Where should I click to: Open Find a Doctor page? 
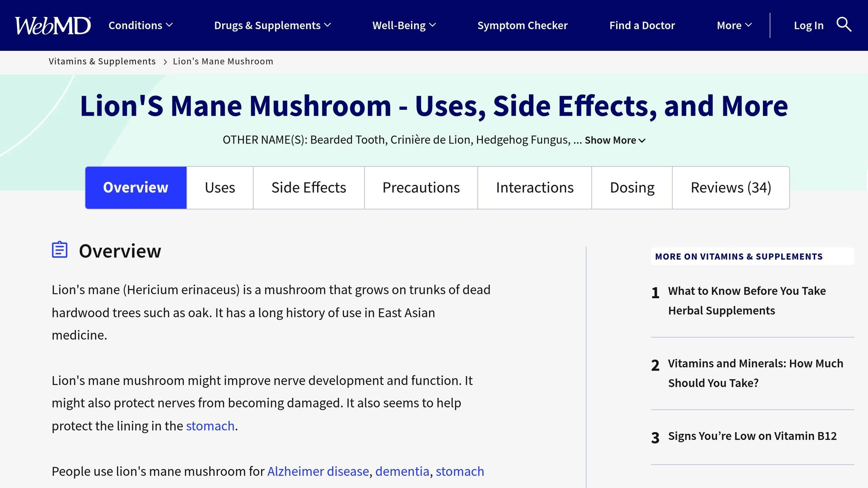coord(642,25)
